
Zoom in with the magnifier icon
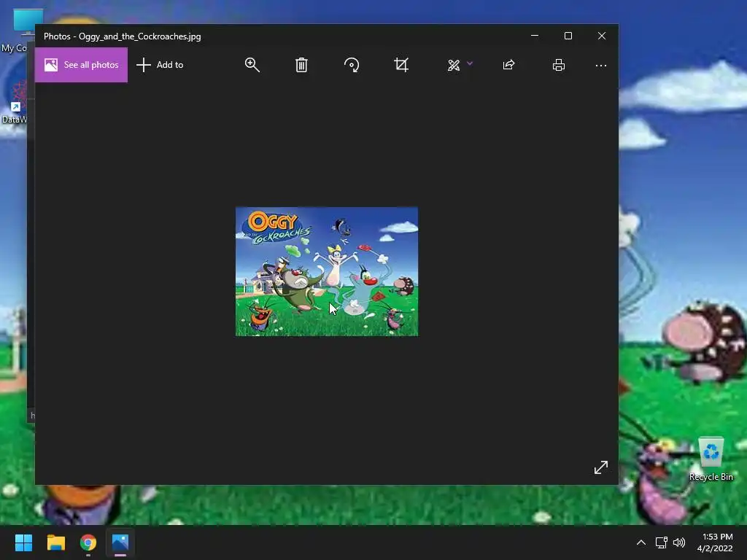252,65
